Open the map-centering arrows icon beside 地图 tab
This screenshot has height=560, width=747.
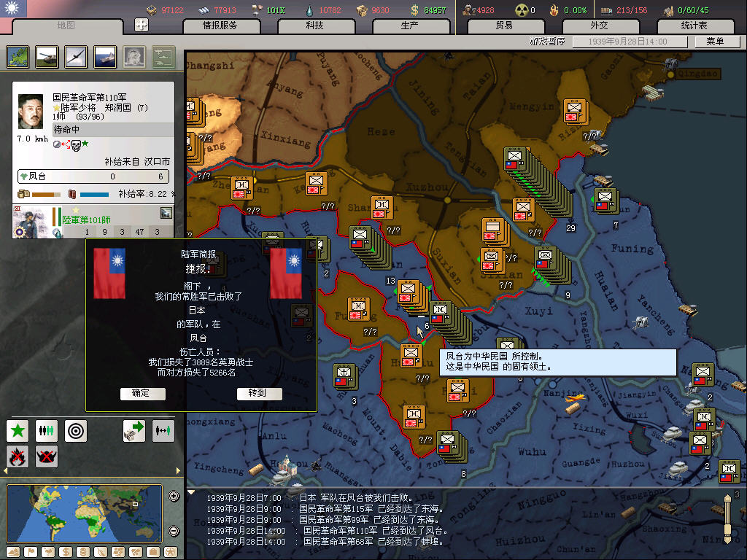pyautogui.click(x=142, y=25)
